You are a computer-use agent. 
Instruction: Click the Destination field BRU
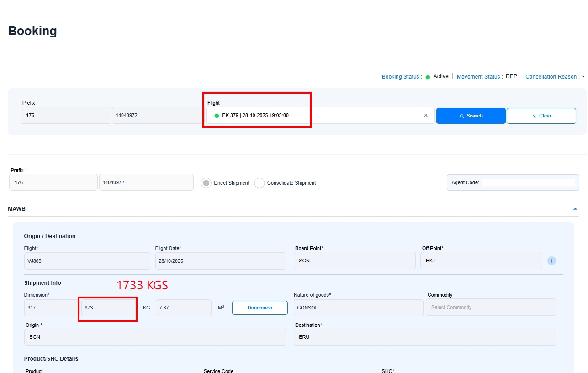[424, 337]
